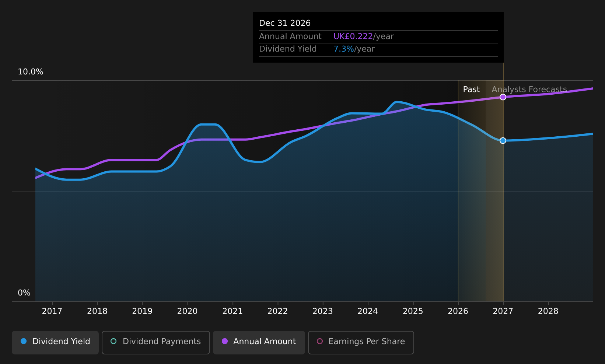Select the blue Dividend Yield data point marker
This screenshot has width=605, height=364.
click(x=503, y=140)
